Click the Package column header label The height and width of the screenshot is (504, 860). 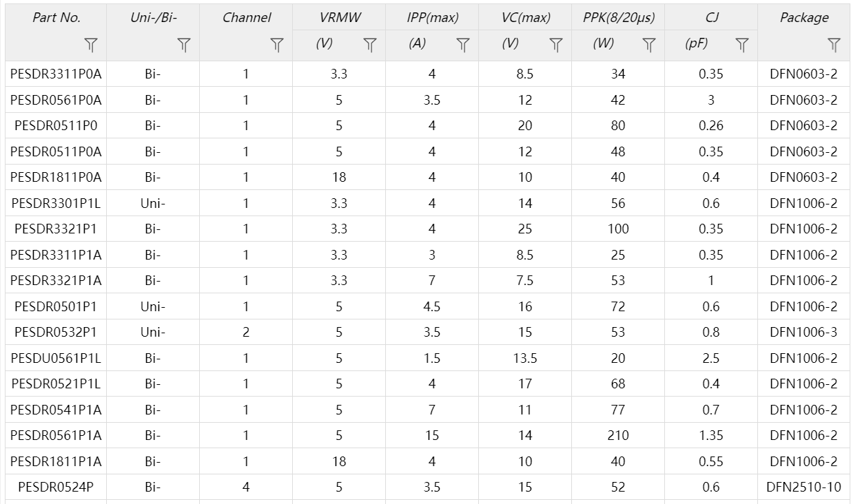[804, 18]
